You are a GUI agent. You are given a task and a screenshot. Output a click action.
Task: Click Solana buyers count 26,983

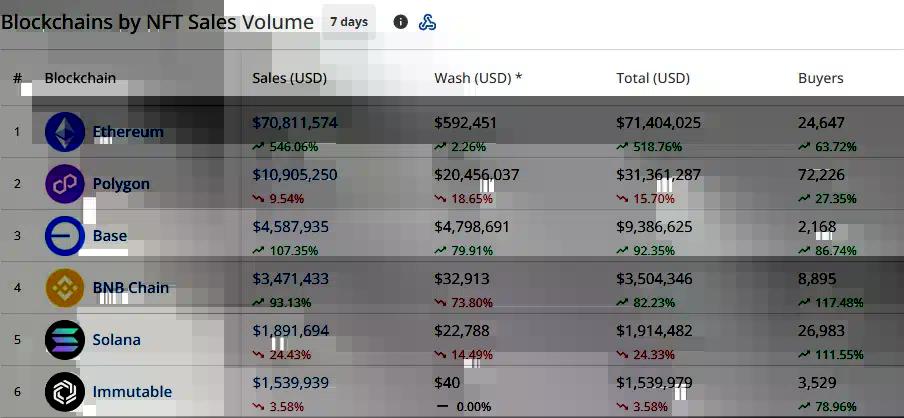822,330
